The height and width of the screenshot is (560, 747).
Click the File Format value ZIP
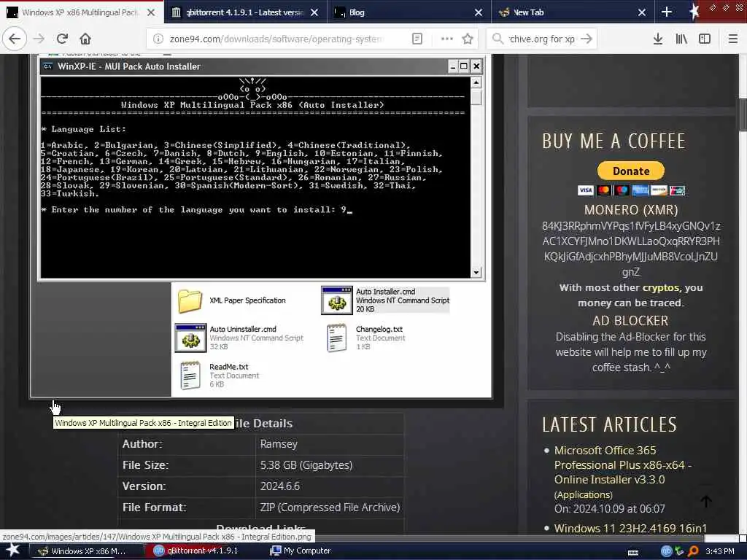330,507
